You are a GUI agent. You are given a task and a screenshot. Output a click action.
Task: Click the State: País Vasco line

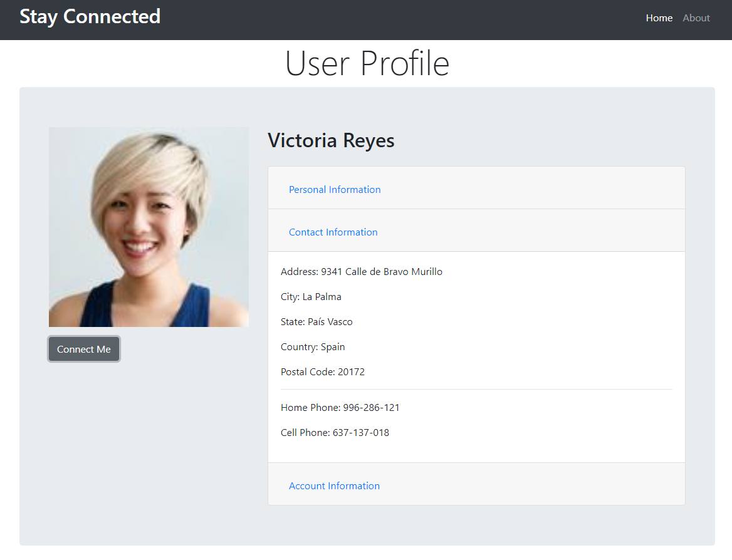coord(316,322)
